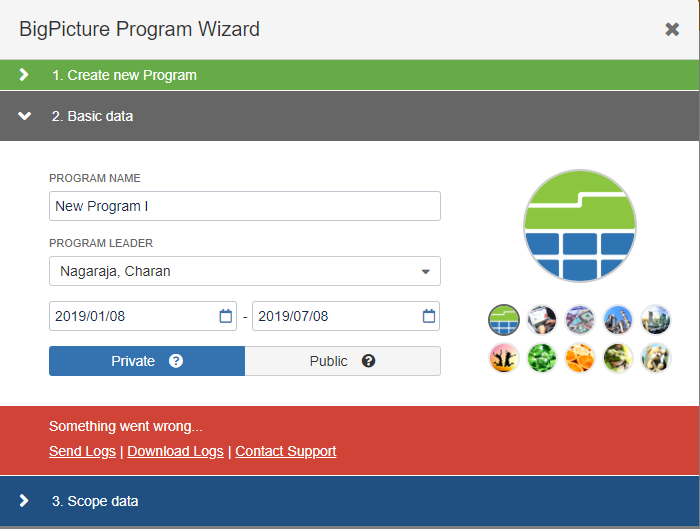
Task: Click the Program Leader dropdown arrow
Action: coord(425,271)
